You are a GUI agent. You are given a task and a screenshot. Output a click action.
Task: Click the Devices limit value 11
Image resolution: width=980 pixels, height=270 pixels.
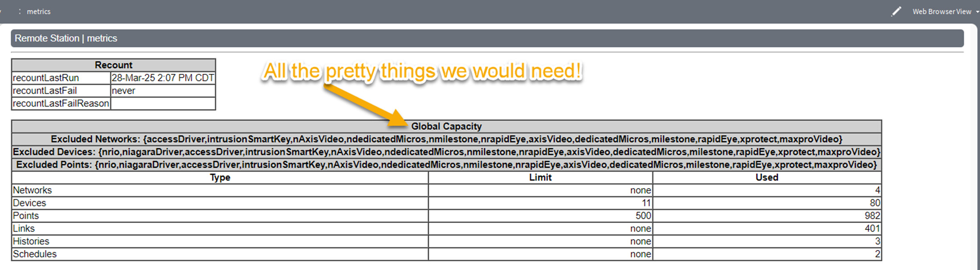646,203
